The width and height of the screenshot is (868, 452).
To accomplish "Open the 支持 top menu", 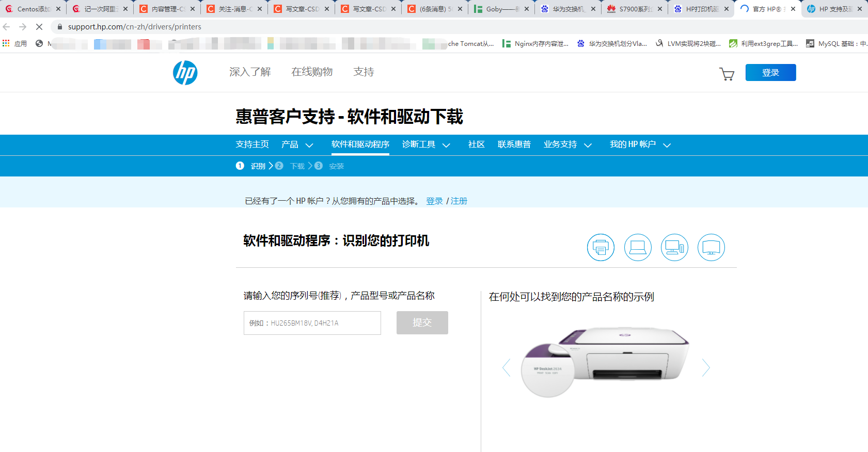I will click(x=364, y=72).
